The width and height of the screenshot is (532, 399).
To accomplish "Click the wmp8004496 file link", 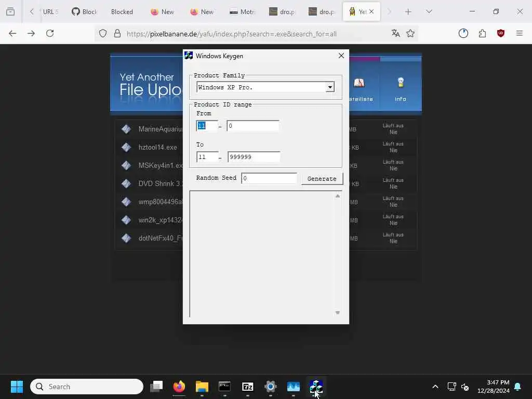I will click(x=160, y=202).
